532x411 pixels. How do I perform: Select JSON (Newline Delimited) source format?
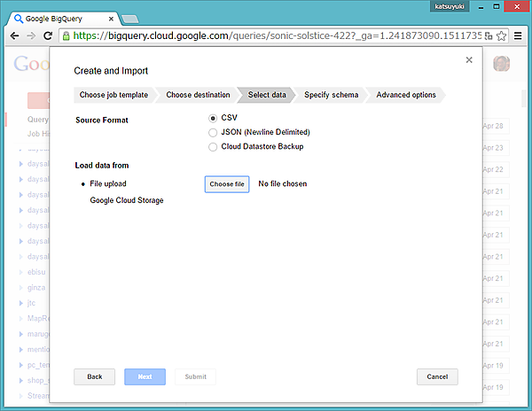[x=213, y=133]
